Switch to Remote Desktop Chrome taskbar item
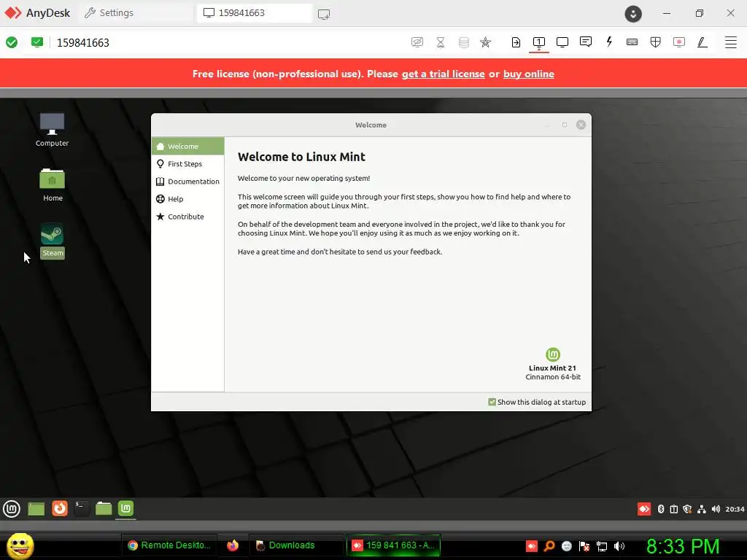The width and height of the screenshot is (747, 560). [x=169, y=545]
